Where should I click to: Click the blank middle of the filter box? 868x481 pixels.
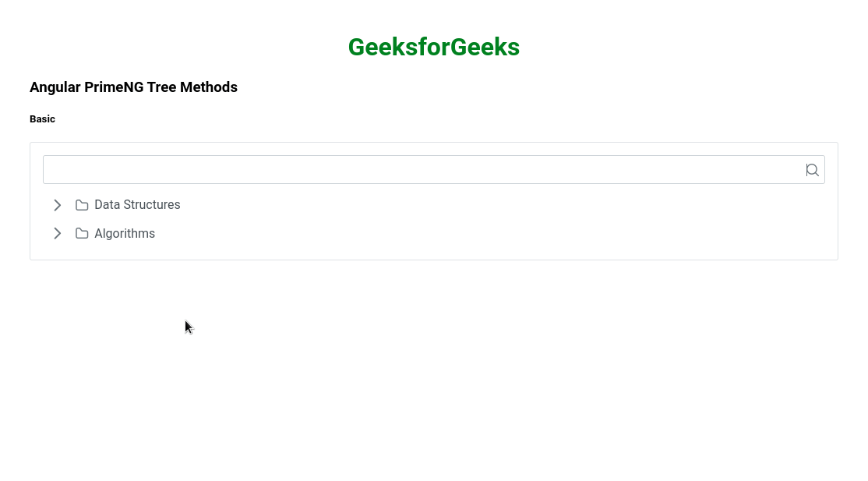coord(424,170)
